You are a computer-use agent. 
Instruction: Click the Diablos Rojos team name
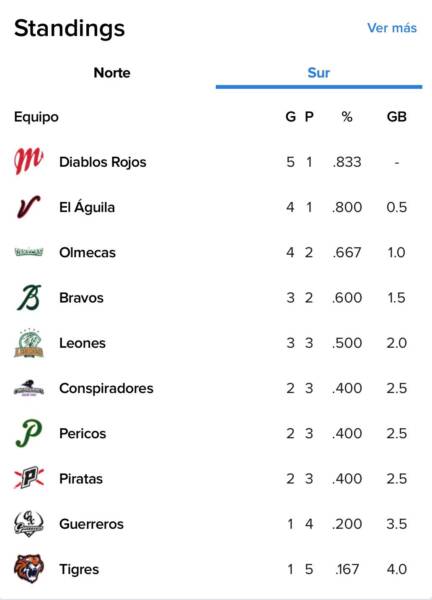click(x=103, y=162)
